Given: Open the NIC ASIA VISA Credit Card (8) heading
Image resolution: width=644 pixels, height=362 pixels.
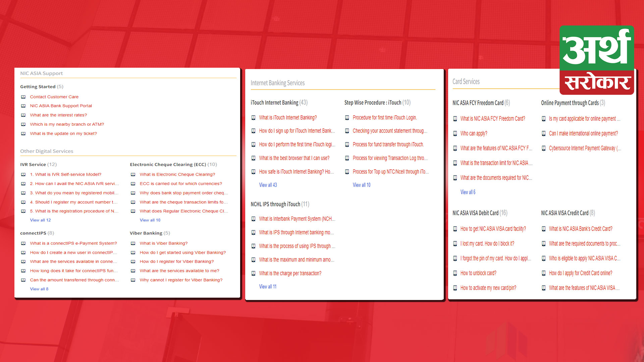Looking at the screenshot, I should pos(568,213).
